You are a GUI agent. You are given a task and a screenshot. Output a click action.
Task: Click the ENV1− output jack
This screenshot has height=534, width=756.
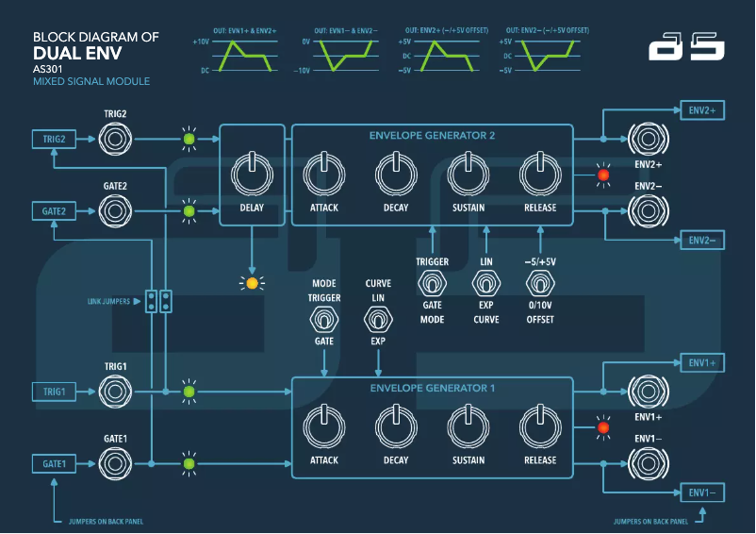[x=646, y=463]
